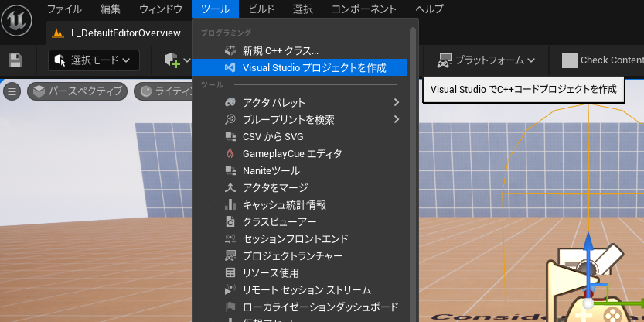Open the 編集 menu
644x322 pixels.
[110, 9]
